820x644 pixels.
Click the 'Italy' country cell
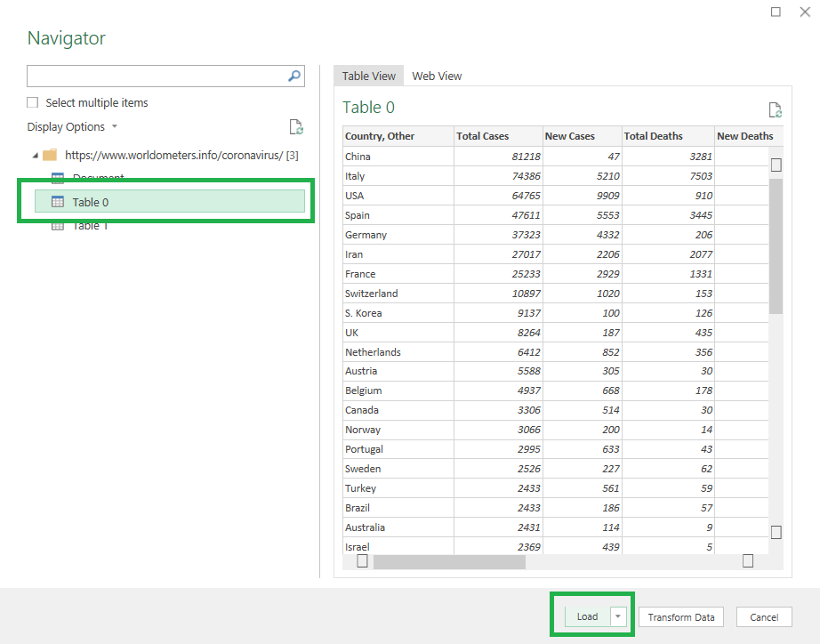click(398, 176)
